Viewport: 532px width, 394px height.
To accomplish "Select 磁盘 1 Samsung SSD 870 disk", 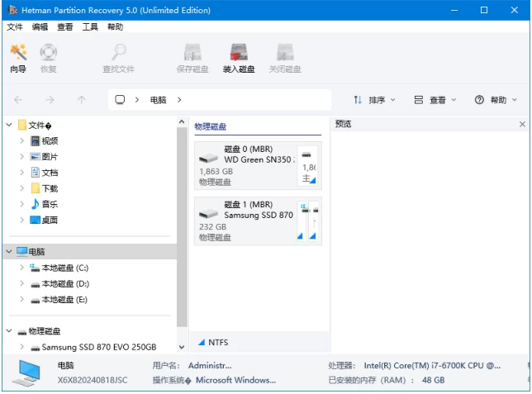I will tap(246, 221).
